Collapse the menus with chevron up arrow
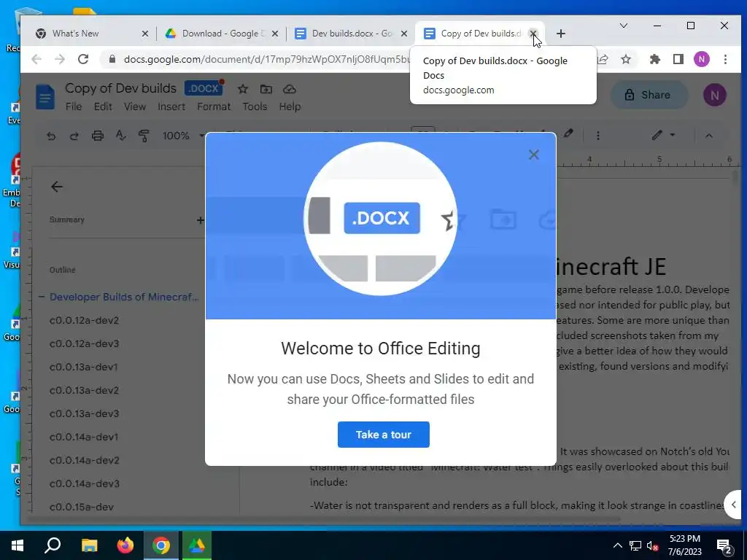 tap(709, 136)
